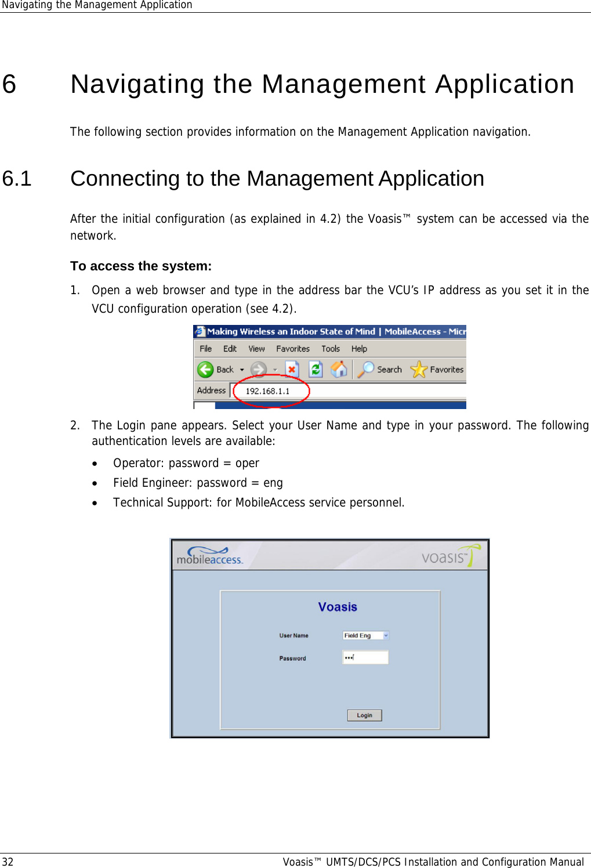This screenshot has width=591, height=868.
Task: Click the footer manual title text
Action: pos(433,862)
